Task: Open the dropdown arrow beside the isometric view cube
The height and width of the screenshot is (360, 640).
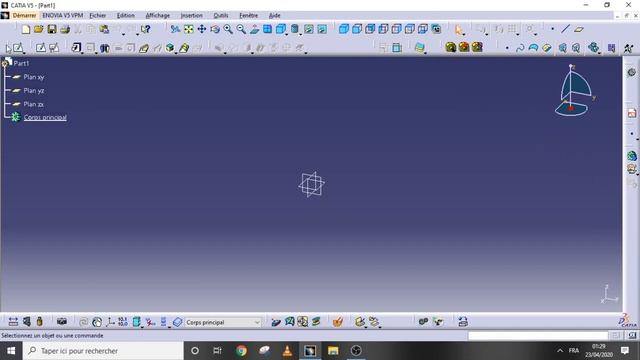Action: tap(287, 33)
